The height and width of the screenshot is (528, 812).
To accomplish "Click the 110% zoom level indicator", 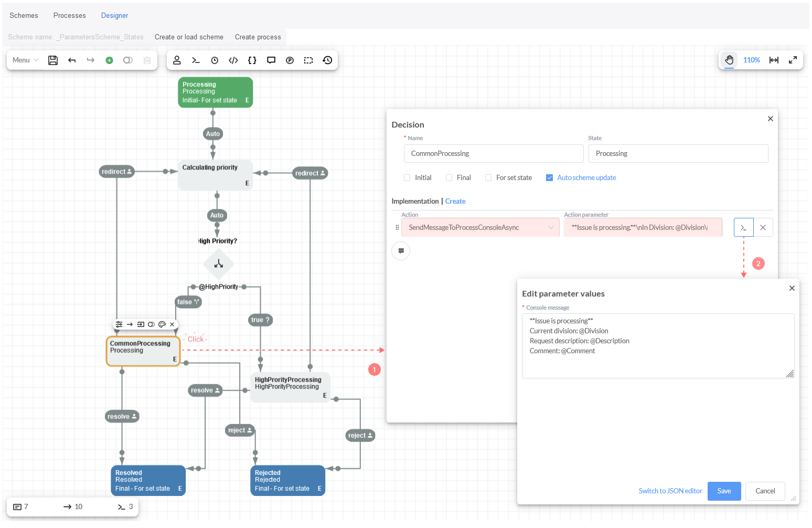I will click(752, 60).
